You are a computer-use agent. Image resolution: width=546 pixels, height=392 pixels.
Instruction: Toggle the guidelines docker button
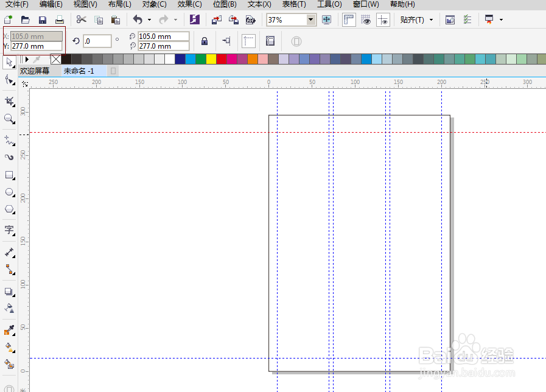(270, 41)
